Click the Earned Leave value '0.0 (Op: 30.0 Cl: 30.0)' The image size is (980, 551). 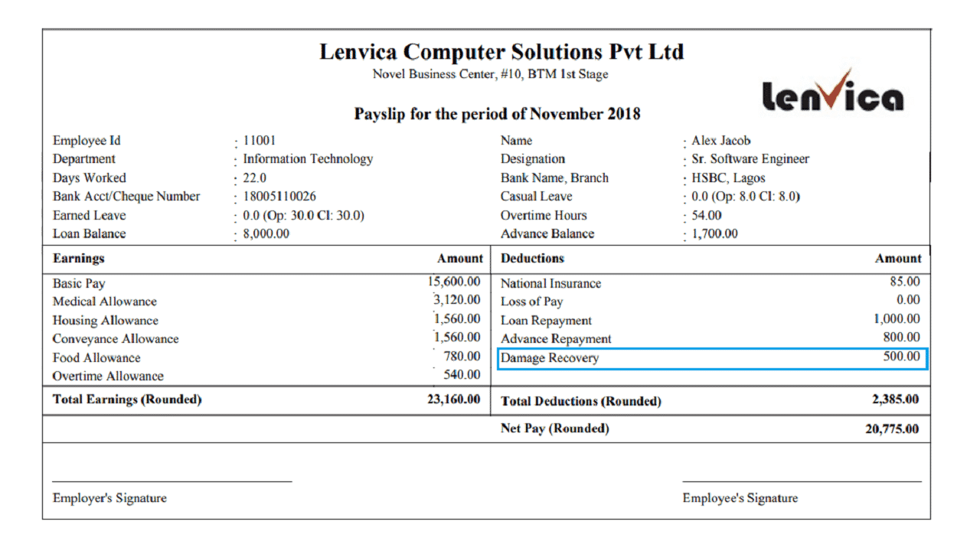point(303,216)
